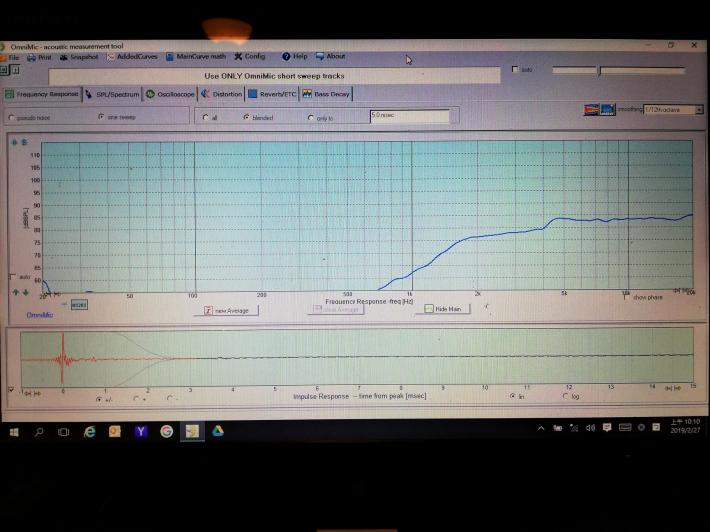Click the greyed-out show Average button

tap(336, 309)
